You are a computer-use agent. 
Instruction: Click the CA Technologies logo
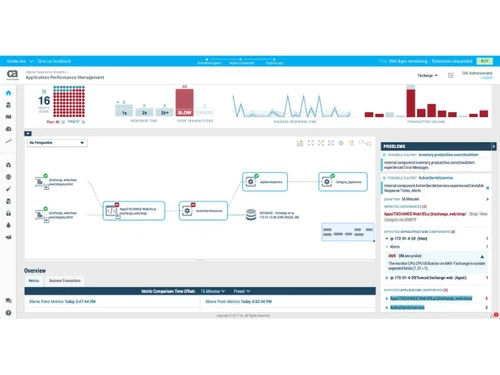pos(12,75)
